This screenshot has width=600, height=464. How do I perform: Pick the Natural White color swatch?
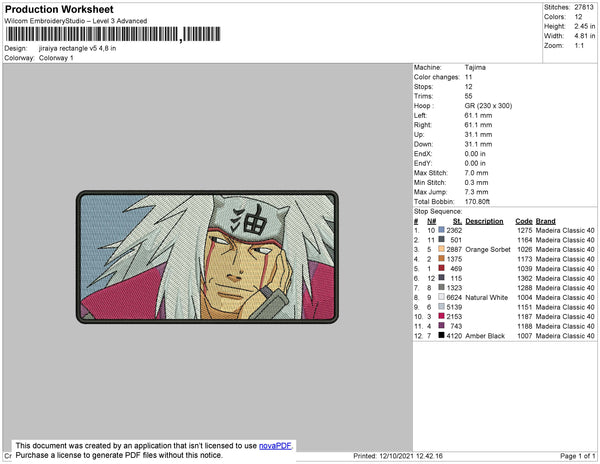point(441,297)
